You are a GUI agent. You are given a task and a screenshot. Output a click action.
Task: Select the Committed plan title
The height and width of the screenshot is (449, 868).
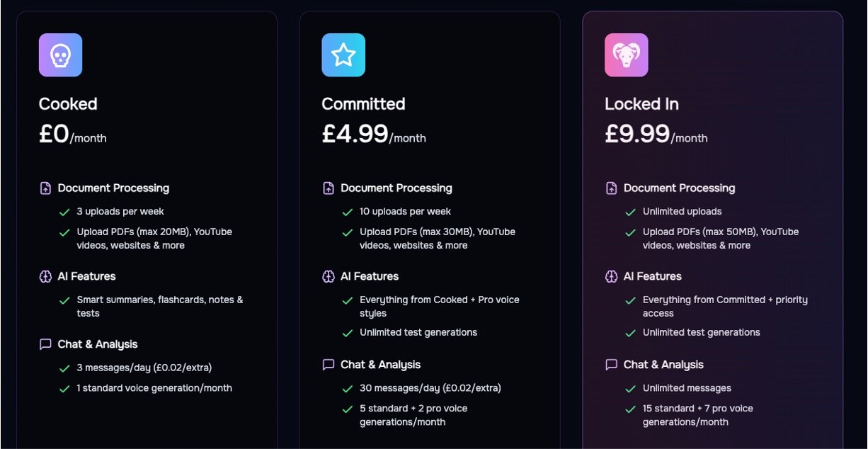coord(364,104)
